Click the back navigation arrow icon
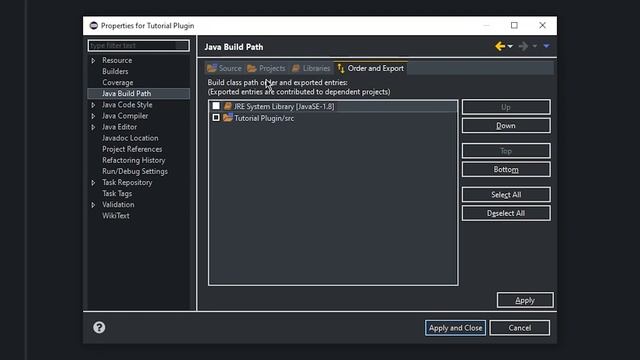 pos(500,46)
